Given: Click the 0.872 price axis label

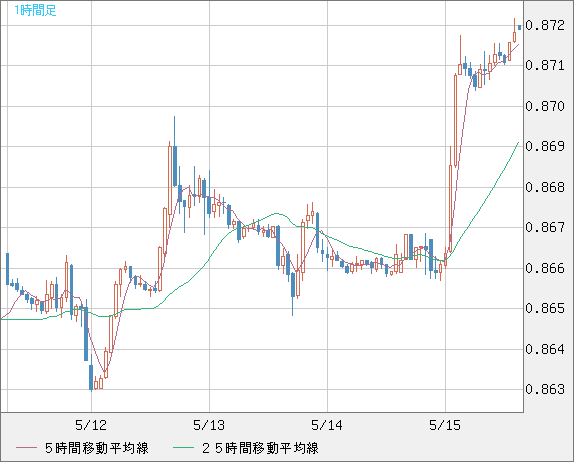Looking at the screenshot, I should point(545,25).
